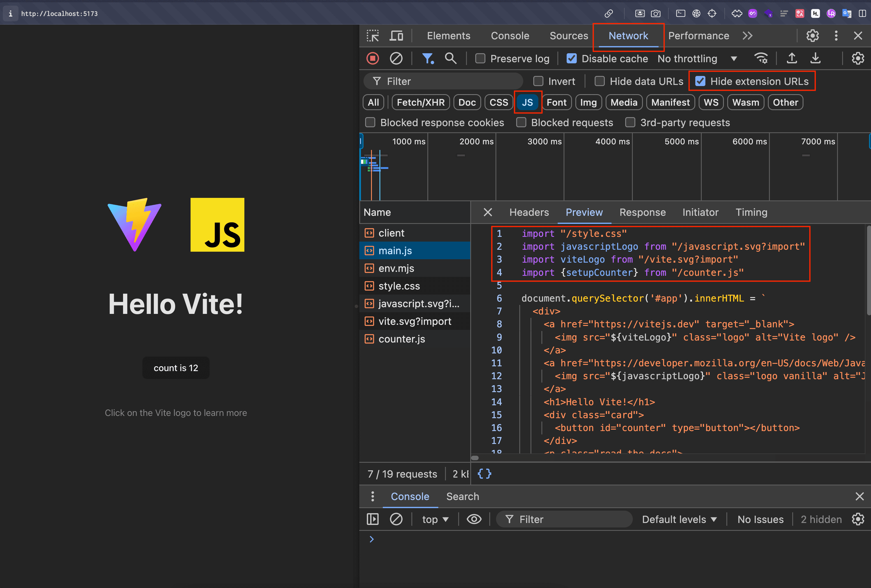
Task: Open the top context selector dropdown
Action: tap(435, 519)
